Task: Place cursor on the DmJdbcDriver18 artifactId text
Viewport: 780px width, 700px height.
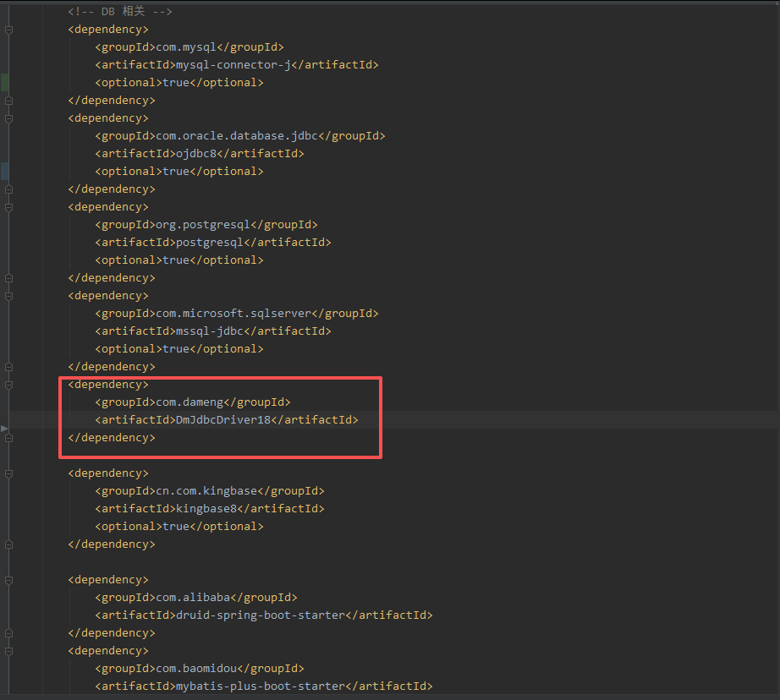Action: pyautogui.click(x=222, y=420)
